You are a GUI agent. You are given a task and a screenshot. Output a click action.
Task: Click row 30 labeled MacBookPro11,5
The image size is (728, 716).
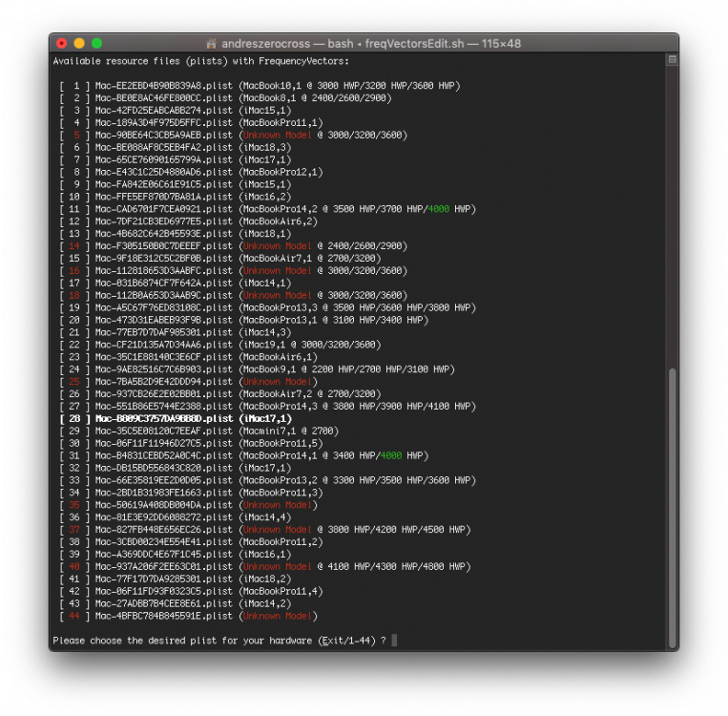point(191,443)
